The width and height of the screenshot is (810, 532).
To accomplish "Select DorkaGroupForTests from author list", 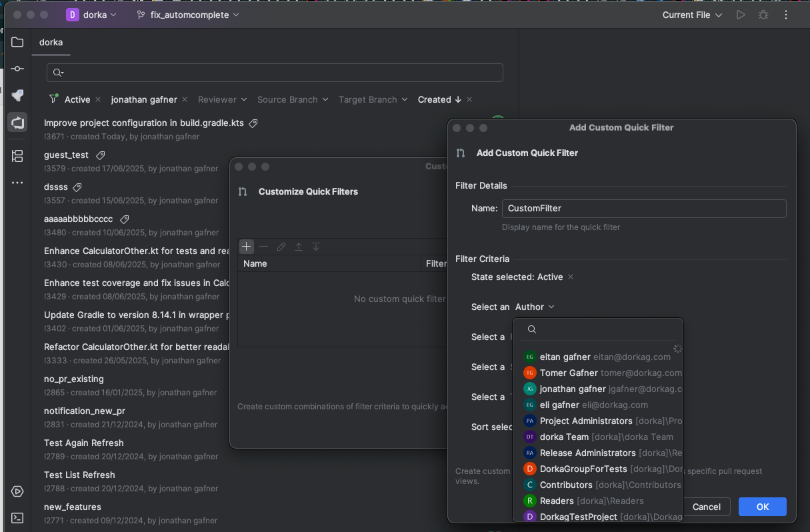I will pos(598,469).
